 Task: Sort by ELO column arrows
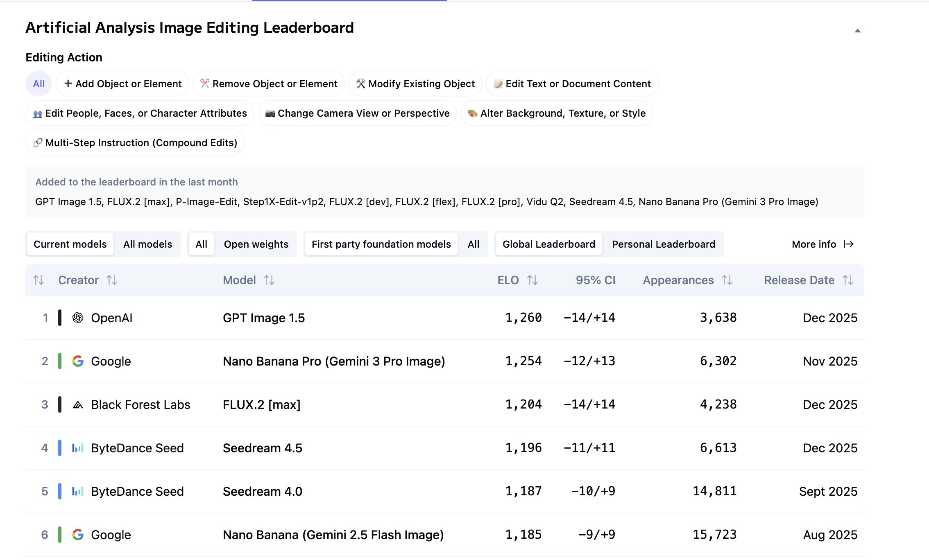(532, 280)
